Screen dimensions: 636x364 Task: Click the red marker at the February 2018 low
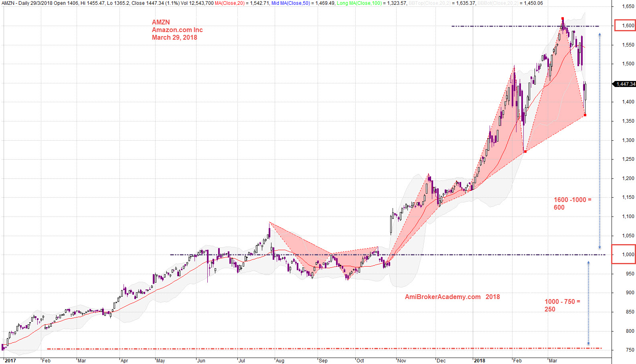[525, 152]
